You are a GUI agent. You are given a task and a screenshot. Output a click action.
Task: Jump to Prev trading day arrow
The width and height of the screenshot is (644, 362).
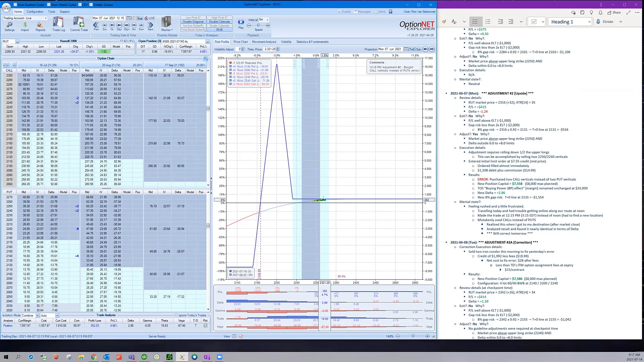pos(96,25)
